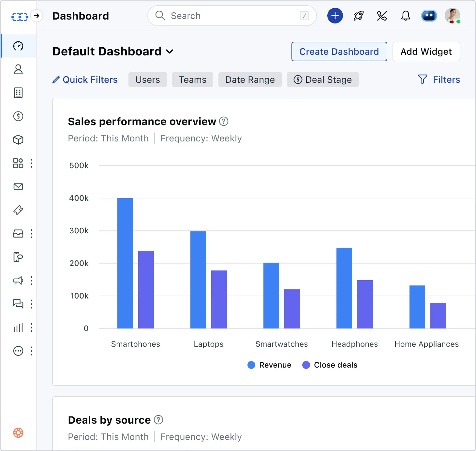Open the orange help lifebuoy icon
Image resolution: width=476 pixels, height=451 pixels.
coord(18,433)
